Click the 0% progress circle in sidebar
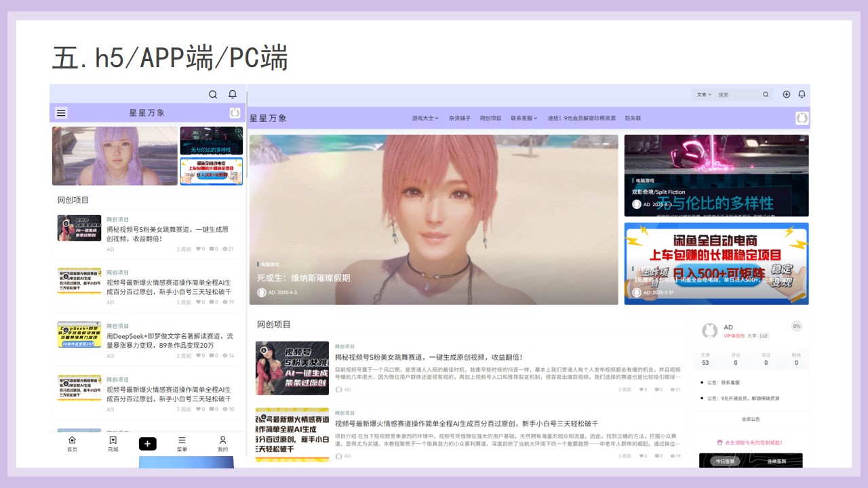Image resolution: width=868 pixels, height=488 pixels. [x=797, y=326]
